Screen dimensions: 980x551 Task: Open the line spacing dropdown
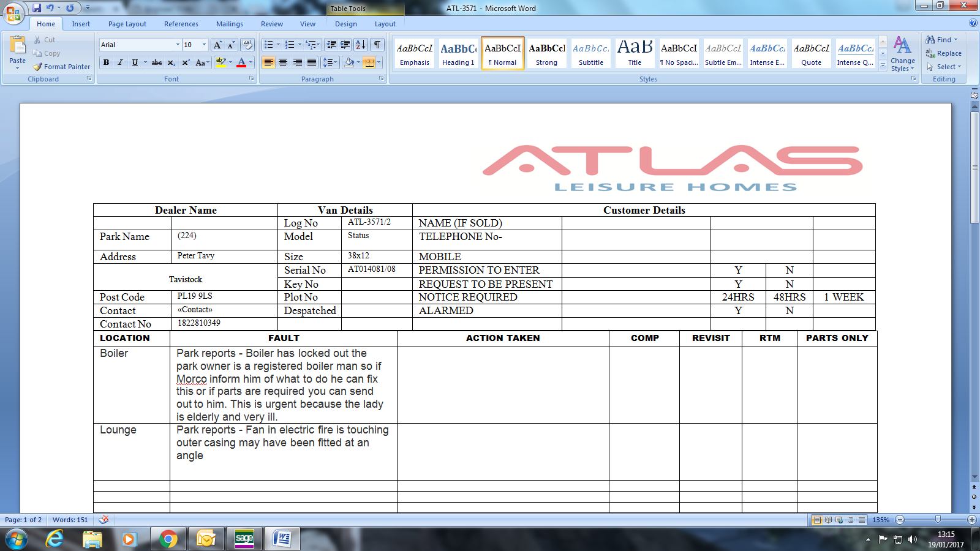tap(330, 62)
